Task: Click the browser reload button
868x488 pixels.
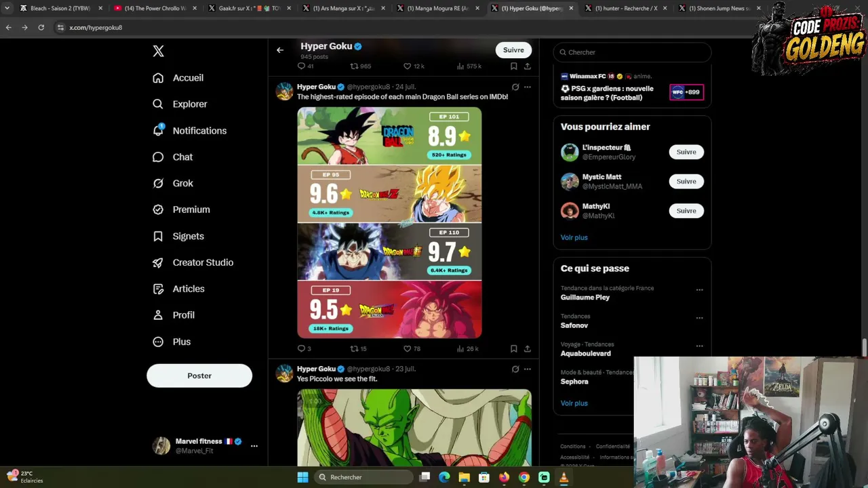Action: [41, 28]
